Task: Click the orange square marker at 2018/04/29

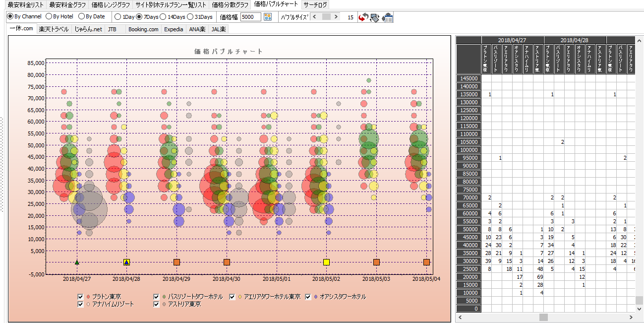Action: pos(176,262)
